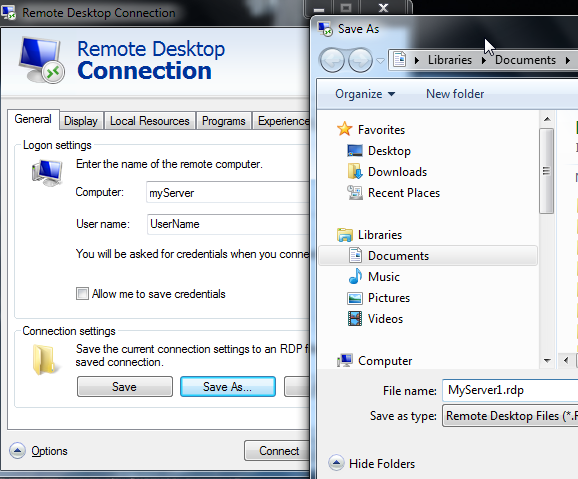Enable Allow me to save credentials
Viewport: 578px width, 479px height.
(x=82, y=294)
